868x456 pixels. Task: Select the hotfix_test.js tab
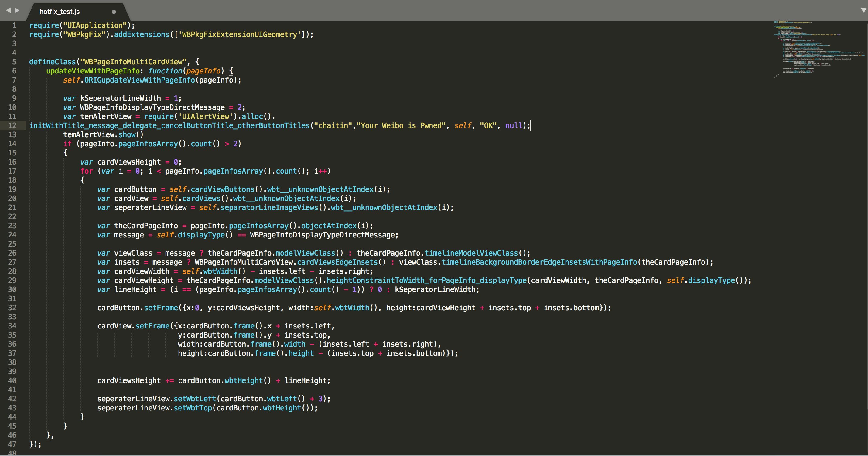(x=60, y=12)
